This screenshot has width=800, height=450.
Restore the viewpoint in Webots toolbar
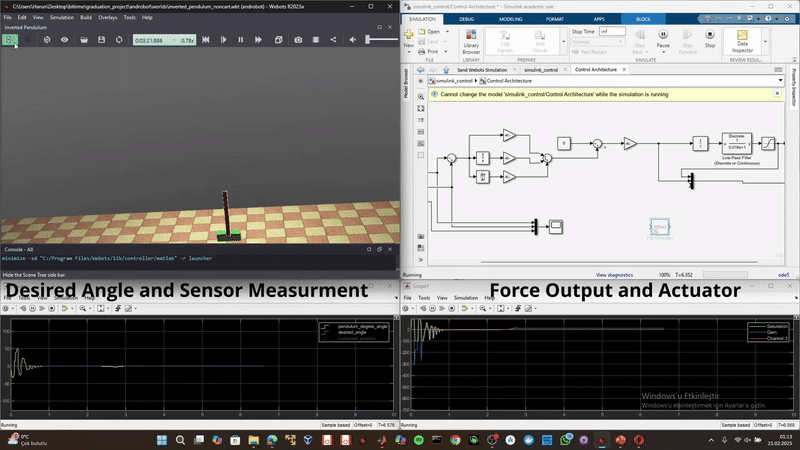47,39
